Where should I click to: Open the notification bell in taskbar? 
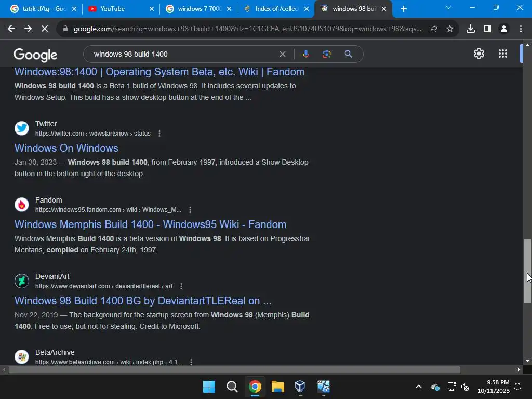click(517, 387)
